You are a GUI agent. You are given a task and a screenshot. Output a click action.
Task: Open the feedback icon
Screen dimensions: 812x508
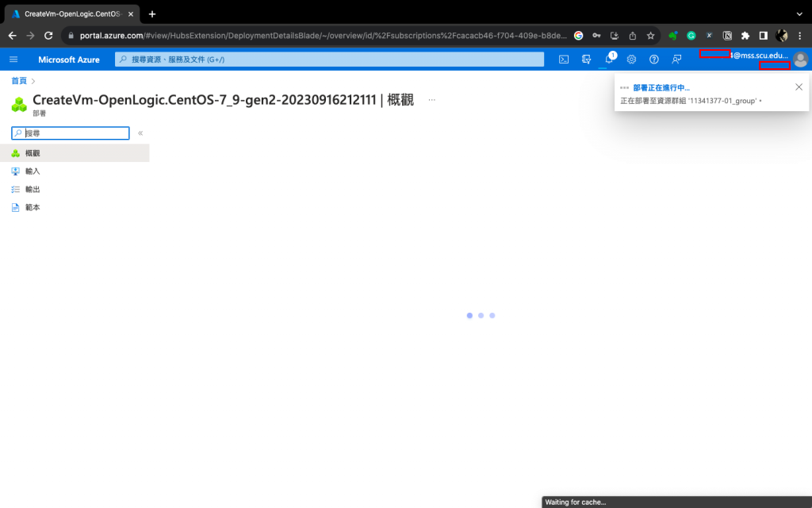click(676, 60)
